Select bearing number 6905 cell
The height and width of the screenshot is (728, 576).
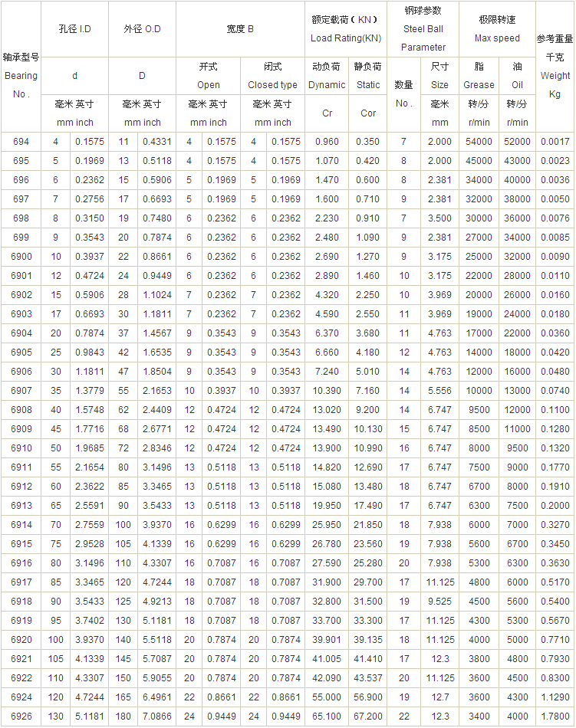(21, 353)
